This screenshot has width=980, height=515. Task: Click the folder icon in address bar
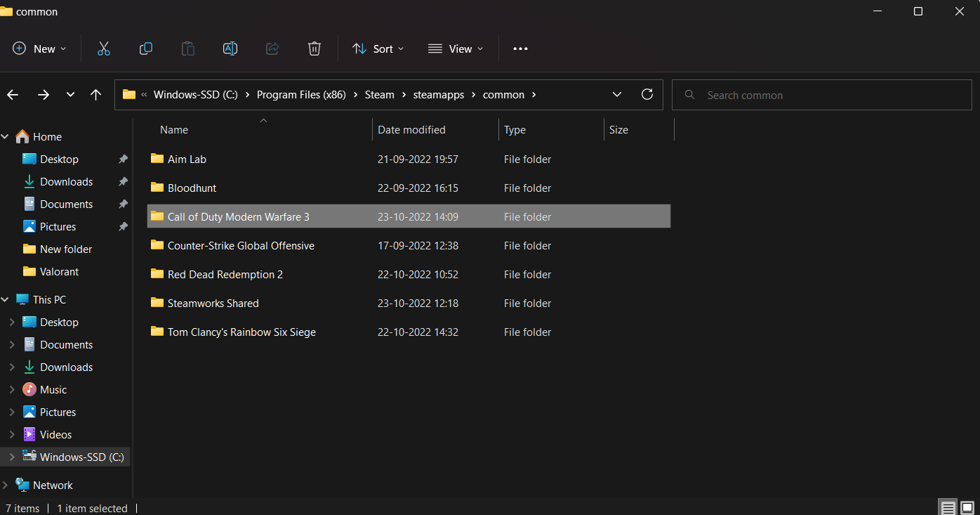(x=129, y=95)
